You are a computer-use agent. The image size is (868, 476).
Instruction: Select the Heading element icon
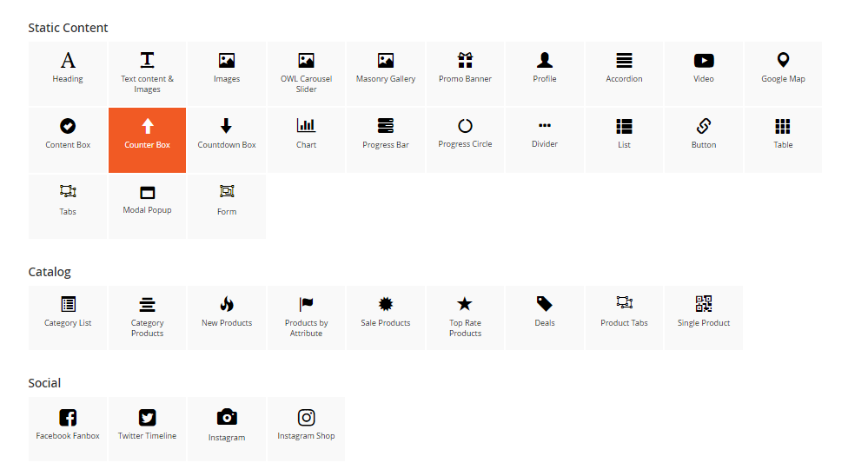[x=68, y=61]
